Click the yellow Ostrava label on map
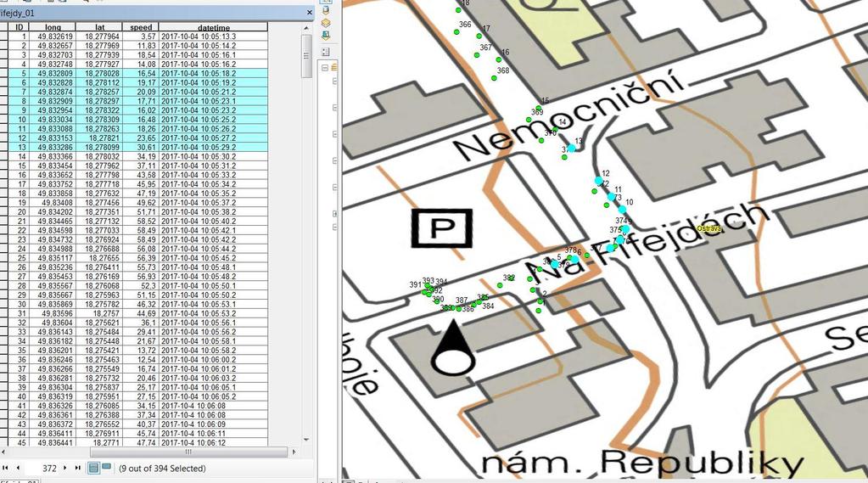 click(709, 228)
